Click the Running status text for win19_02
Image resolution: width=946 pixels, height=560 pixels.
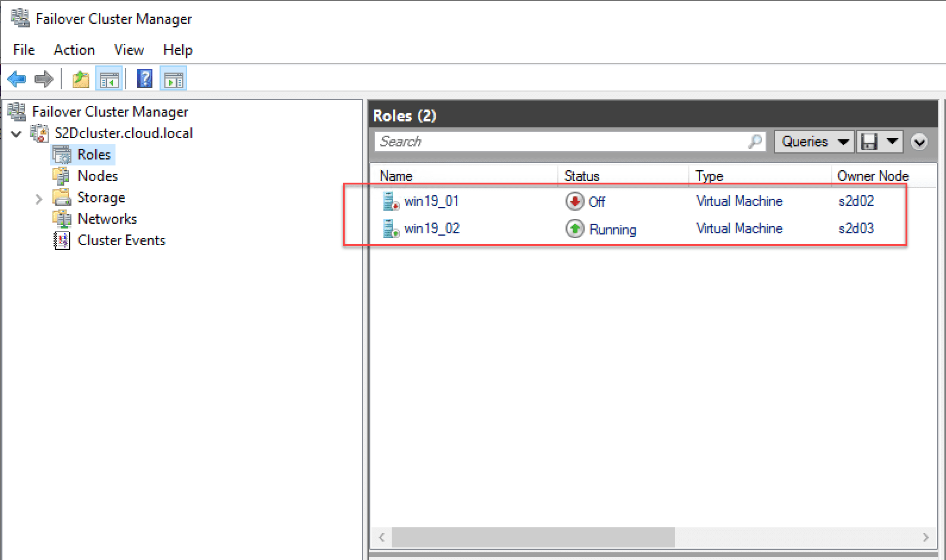613,229
